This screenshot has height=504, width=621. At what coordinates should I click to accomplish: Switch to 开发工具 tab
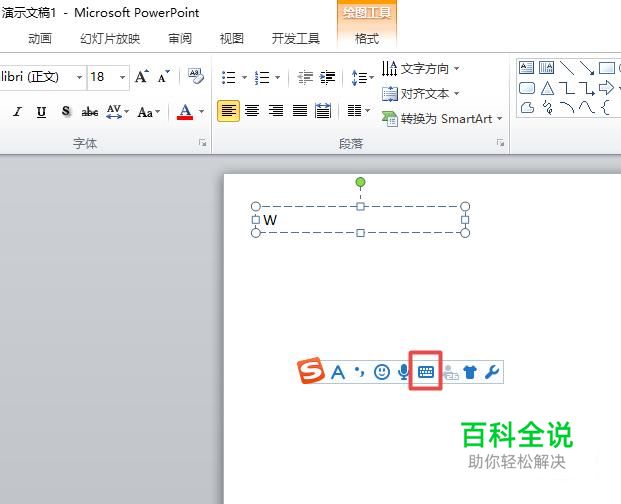coord(295,39)
